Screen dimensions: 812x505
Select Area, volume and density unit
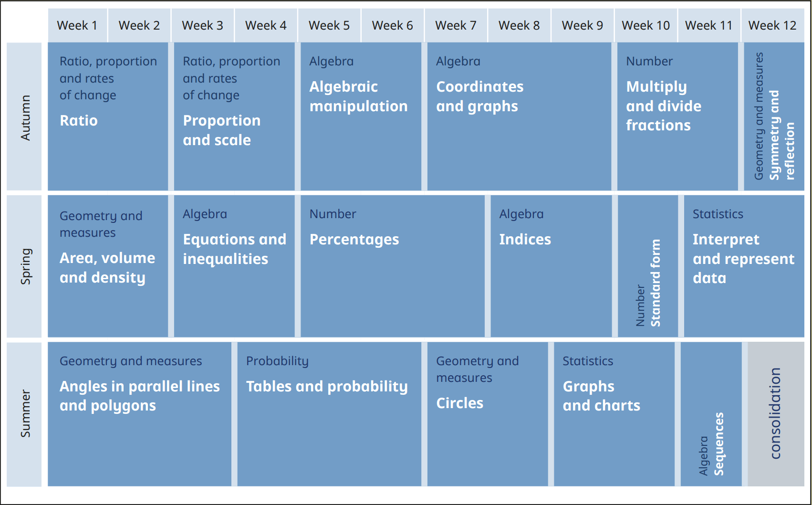click(x=108, y=266)
